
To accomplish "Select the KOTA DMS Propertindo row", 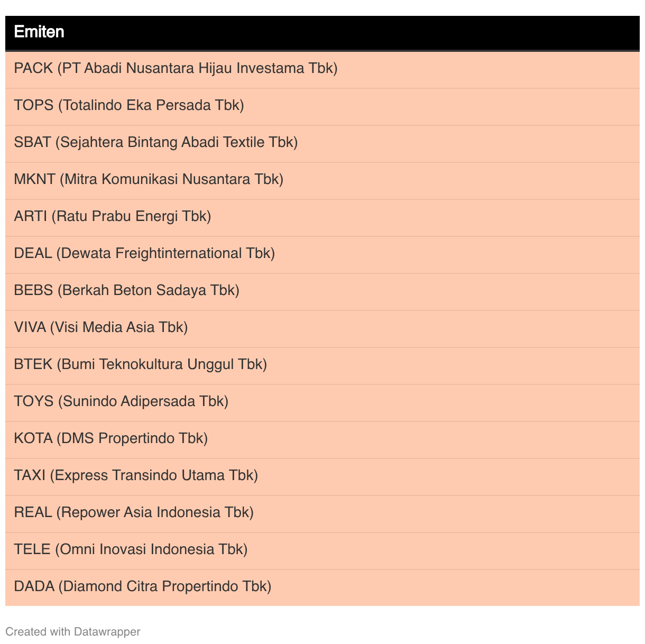I will (x=111, y=438).
